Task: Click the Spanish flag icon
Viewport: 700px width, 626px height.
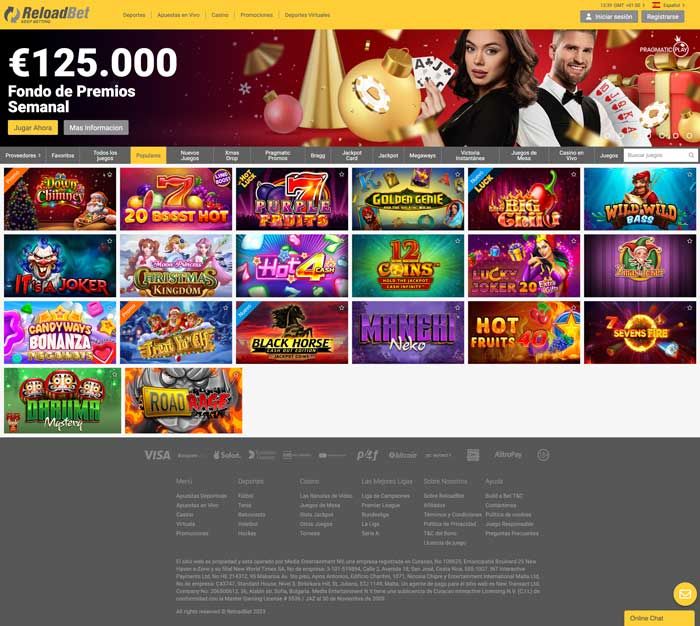Action: point(656,5)
